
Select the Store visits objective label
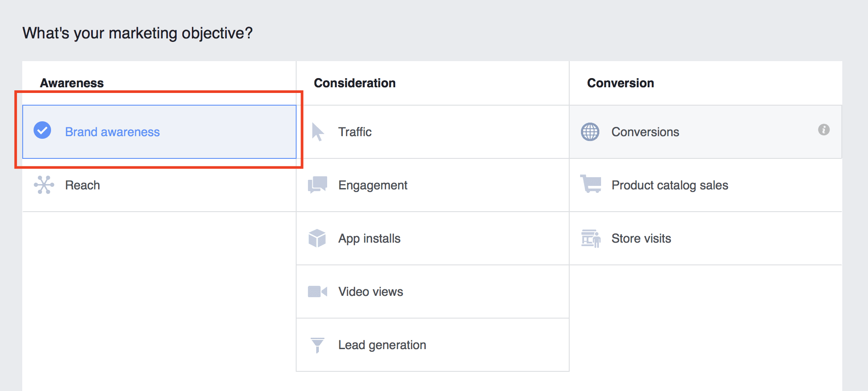(641, 238)
